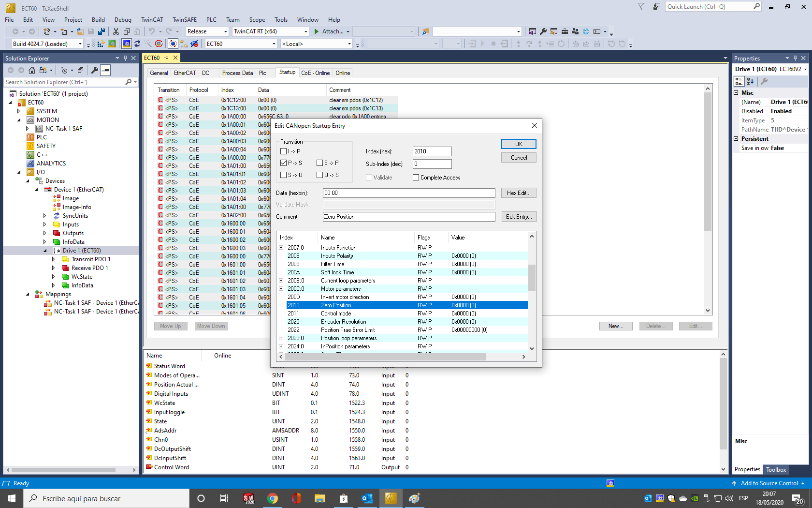Image resolution: width=812 pixels, height=508 pixels.
Task: Click the Categorized view icon in Properties panel
Action: coord(739,81)
